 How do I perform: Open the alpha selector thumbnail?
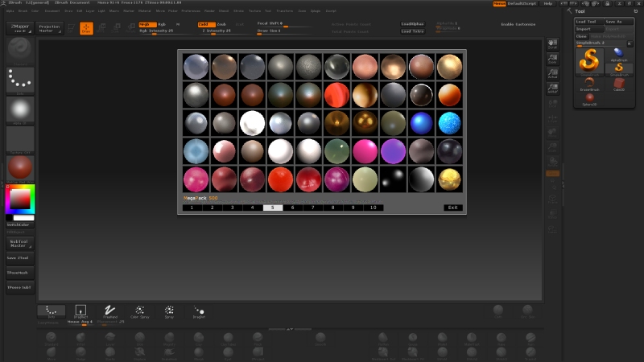tap(20, 109)
